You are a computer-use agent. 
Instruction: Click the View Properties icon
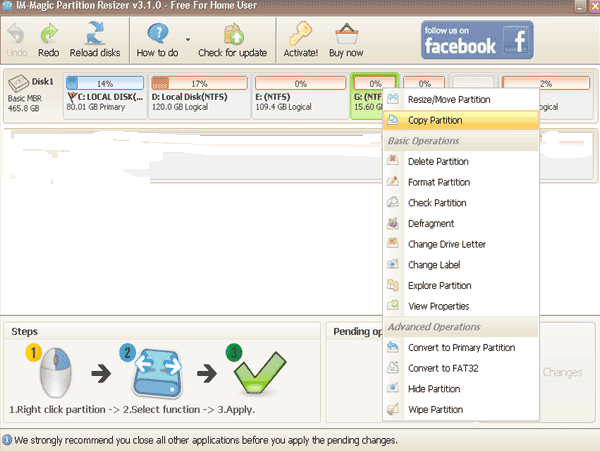[393, 305]
